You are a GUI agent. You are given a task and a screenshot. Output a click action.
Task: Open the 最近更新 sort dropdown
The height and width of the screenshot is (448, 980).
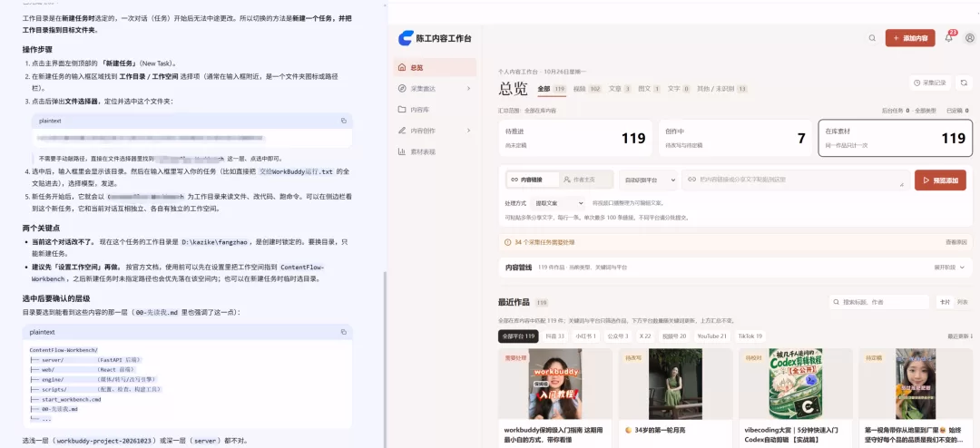960,336
